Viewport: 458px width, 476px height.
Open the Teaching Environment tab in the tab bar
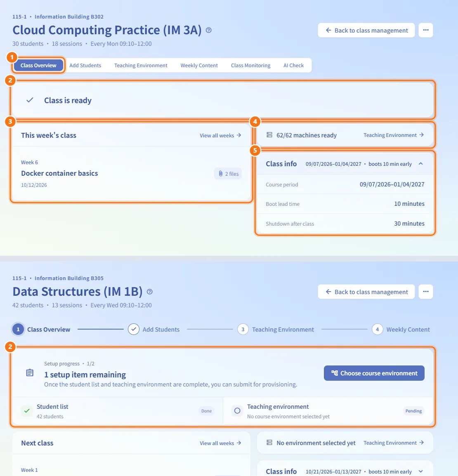tap(141, 65)
